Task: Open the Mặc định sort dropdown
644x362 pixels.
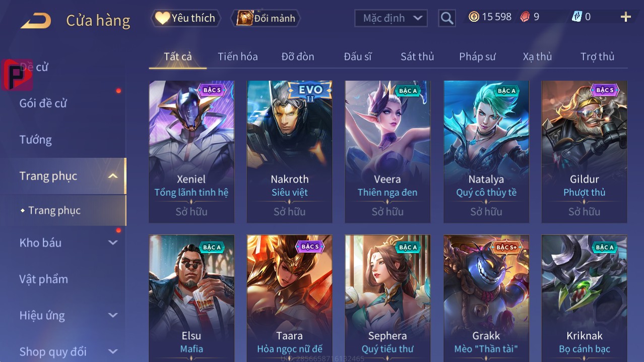Action: click(391, 18)
